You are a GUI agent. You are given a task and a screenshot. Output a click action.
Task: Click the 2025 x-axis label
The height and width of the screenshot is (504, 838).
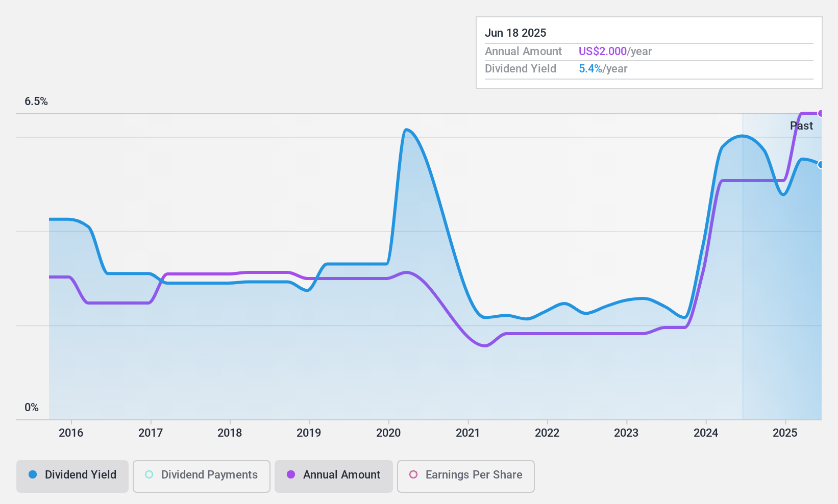click(x=785, y=433)
